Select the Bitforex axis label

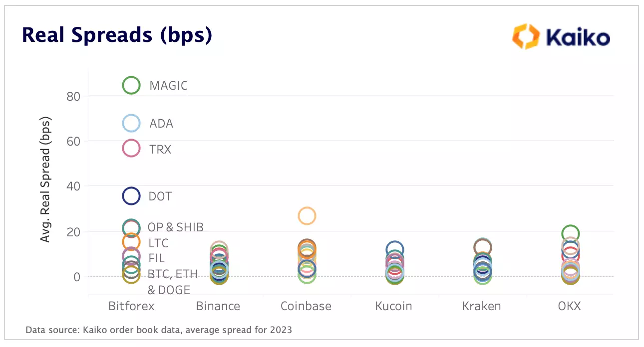coord(131,306)
